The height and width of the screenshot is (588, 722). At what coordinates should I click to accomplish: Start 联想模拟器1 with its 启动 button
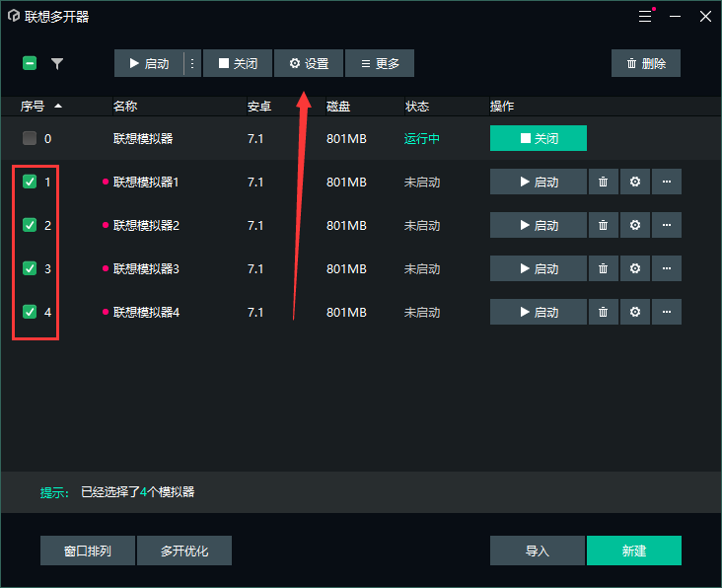[539, 182]
